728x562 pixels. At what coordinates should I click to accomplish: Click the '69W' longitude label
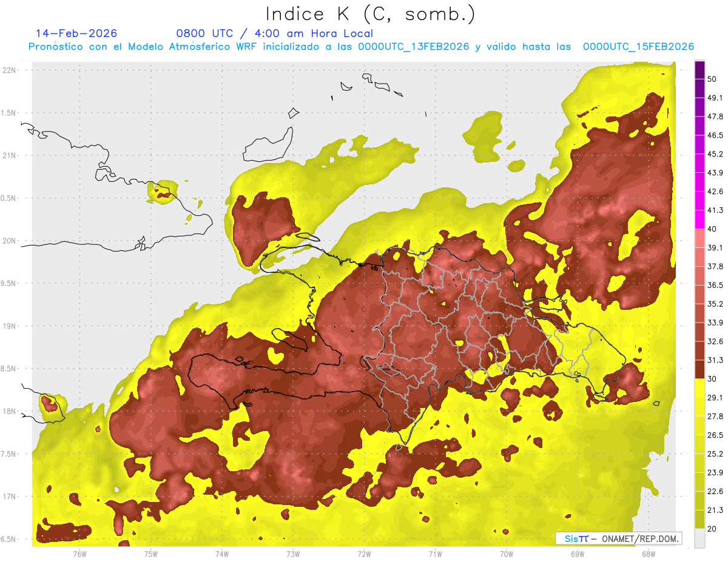click(577, 554)
